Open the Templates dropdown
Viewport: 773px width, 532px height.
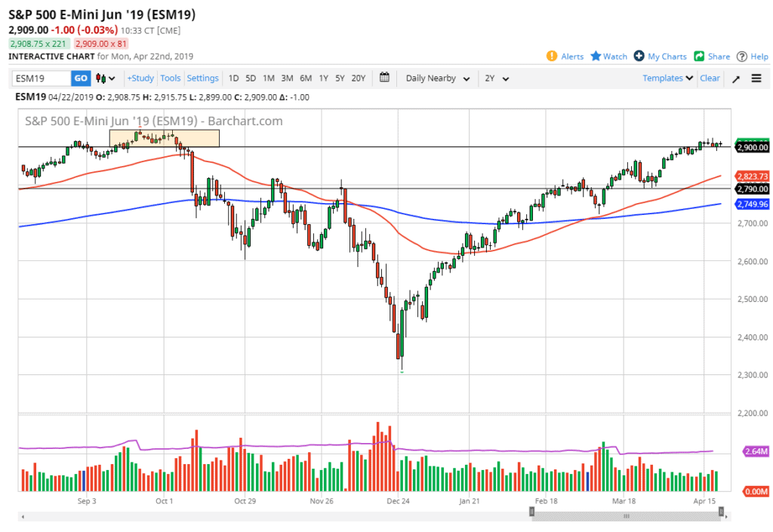coord(668,78)
